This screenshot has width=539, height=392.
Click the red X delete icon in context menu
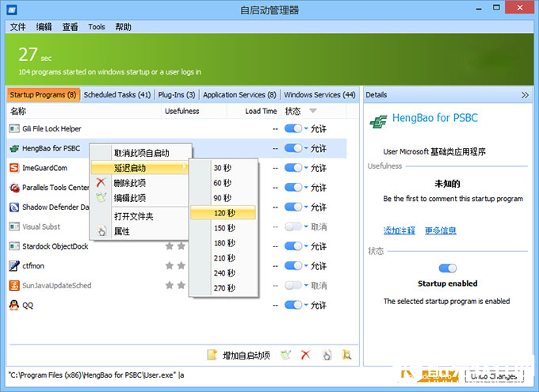point(101,182)
